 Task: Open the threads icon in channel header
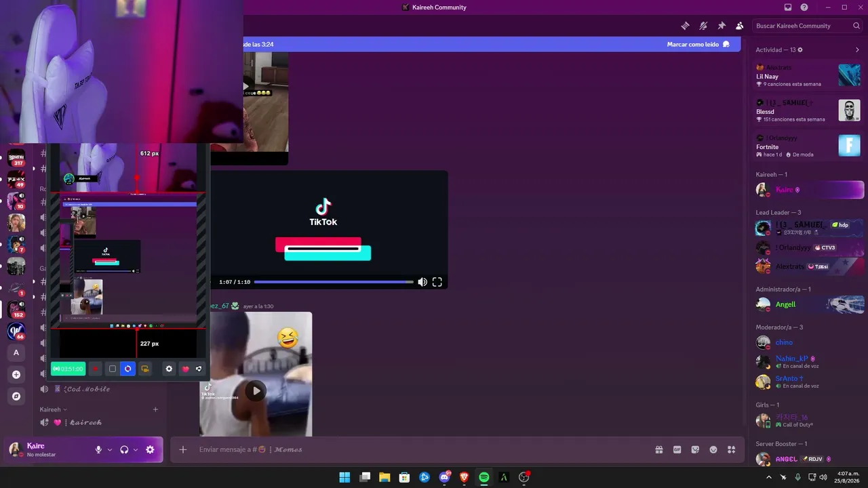tap(686, 26)
